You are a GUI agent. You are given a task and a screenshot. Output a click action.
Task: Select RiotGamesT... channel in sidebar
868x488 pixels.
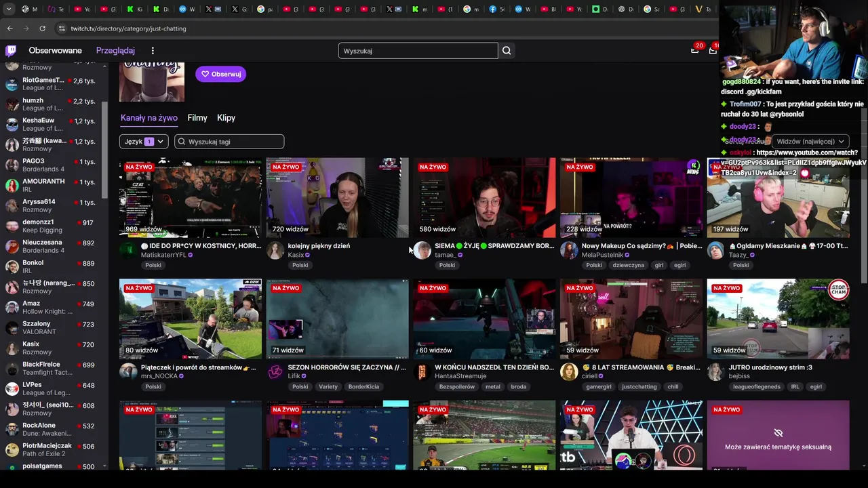(53, 84)
